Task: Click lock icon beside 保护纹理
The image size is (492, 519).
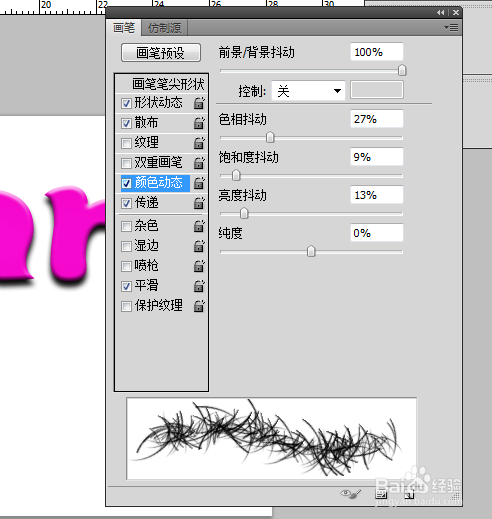Action: click(x=199, y=306)
